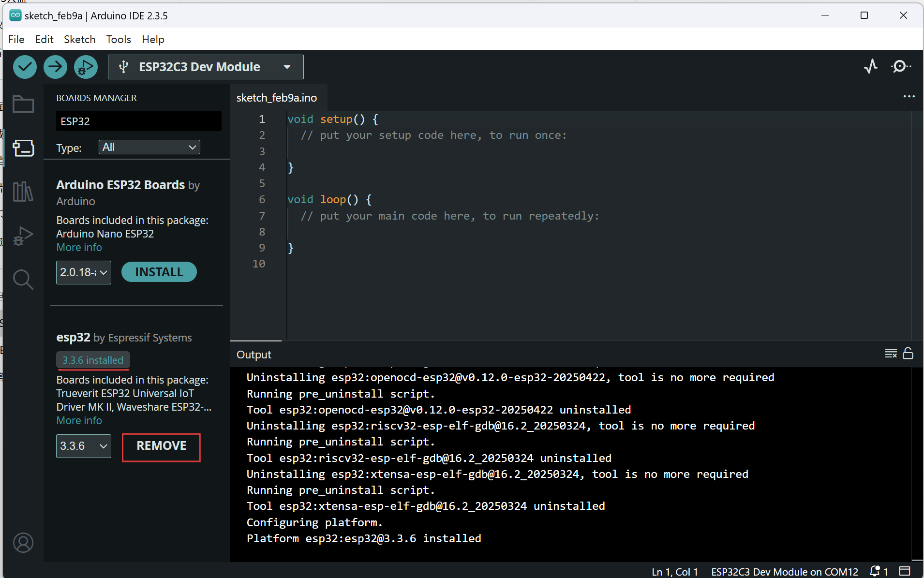Click the 3.3.6 installed badge

click(93, 360)
